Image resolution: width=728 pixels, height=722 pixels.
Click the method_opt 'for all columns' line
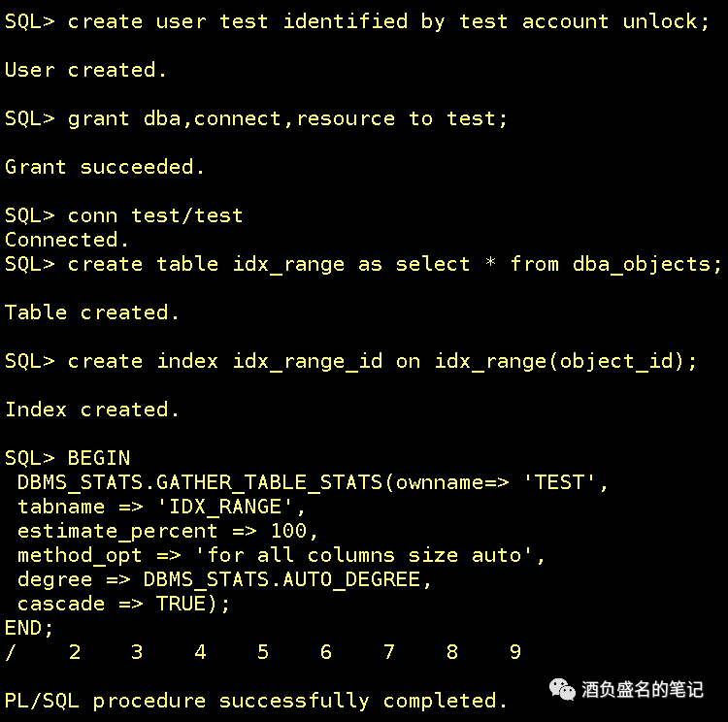point(281,555)
